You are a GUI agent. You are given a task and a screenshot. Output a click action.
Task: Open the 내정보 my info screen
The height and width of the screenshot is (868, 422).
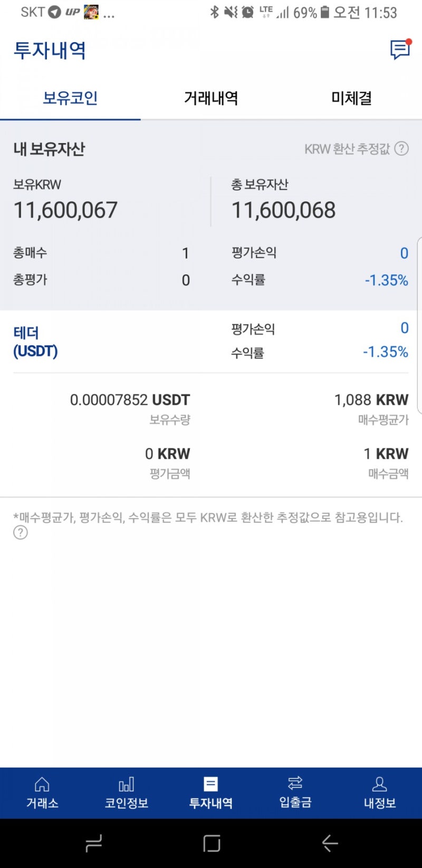click(x=379, y=792)
